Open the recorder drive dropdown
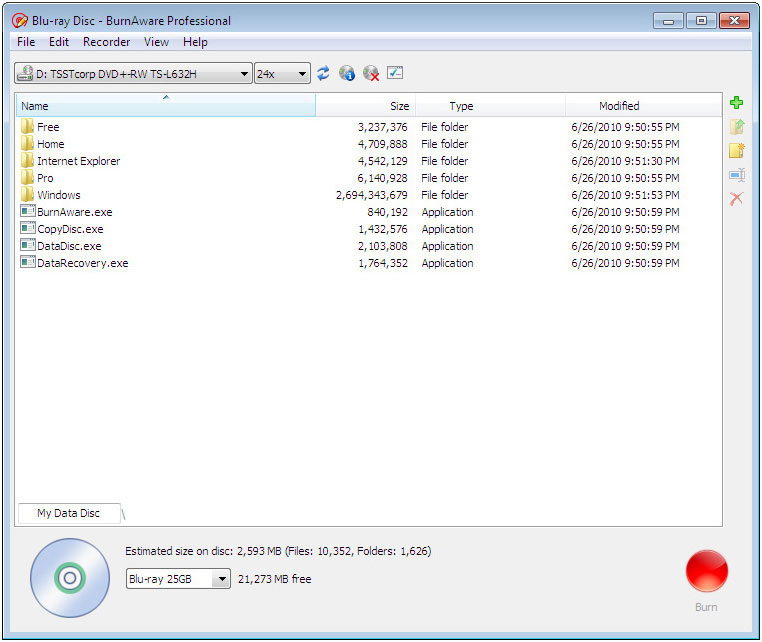 [133, 73]
